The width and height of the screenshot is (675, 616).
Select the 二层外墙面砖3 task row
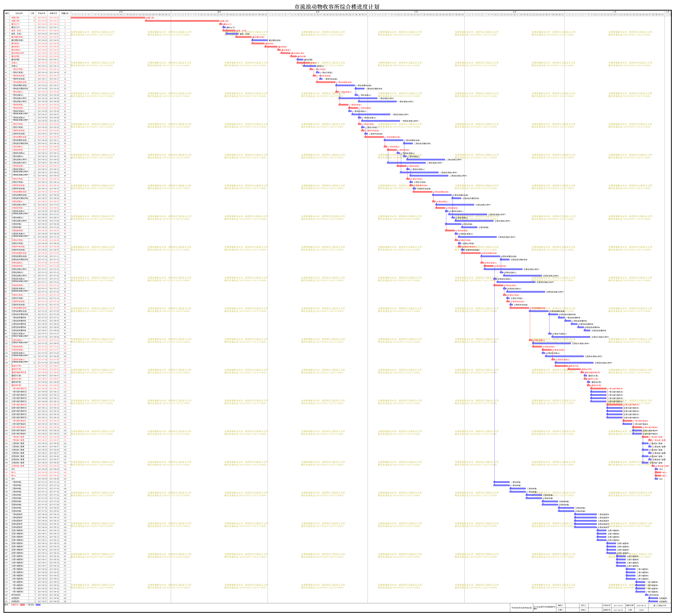click(37, 575)
